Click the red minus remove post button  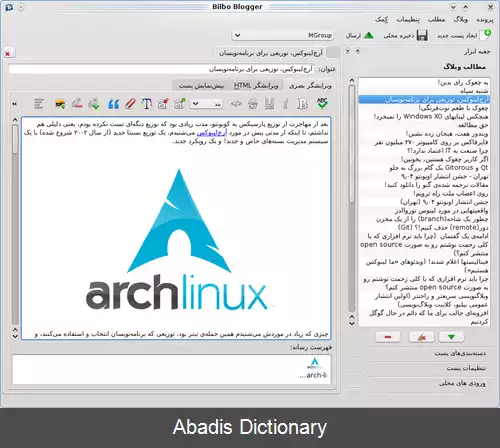click(388, 337)
